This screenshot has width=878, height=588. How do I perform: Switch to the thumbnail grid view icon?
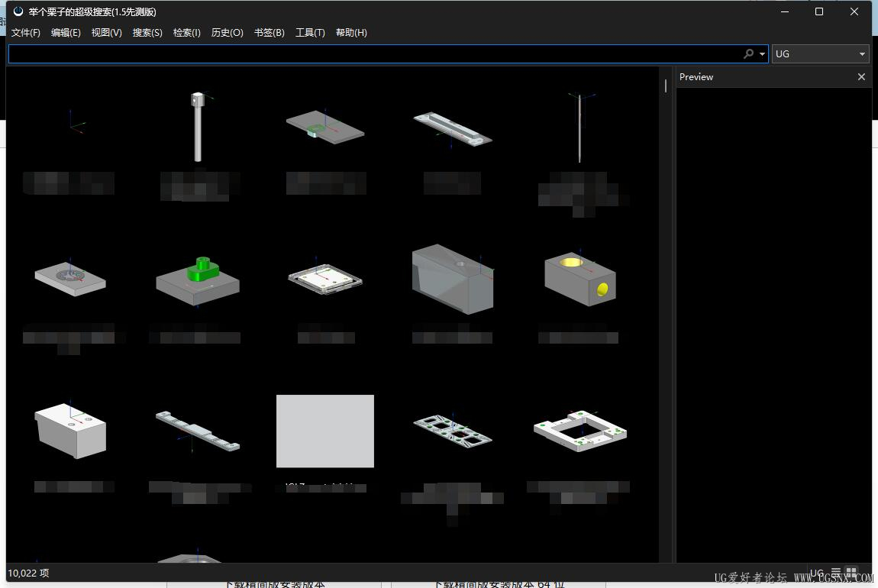pos(852,572)
